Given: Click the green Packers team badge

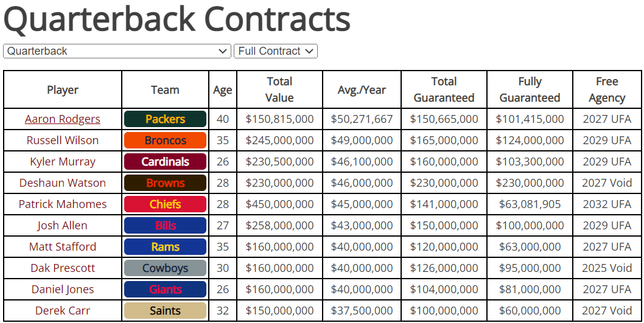Looking at the screenshot, I should [165, 119].
